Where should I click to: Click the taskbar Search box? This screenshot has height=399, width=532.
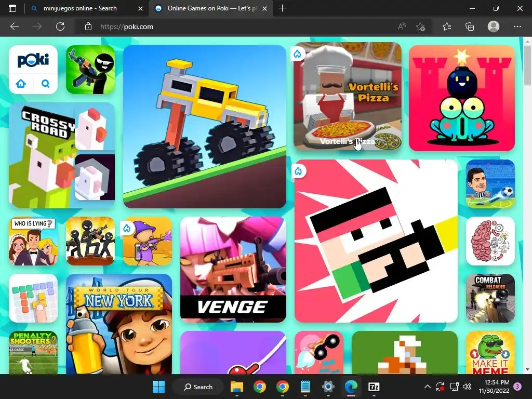[198, 387]
